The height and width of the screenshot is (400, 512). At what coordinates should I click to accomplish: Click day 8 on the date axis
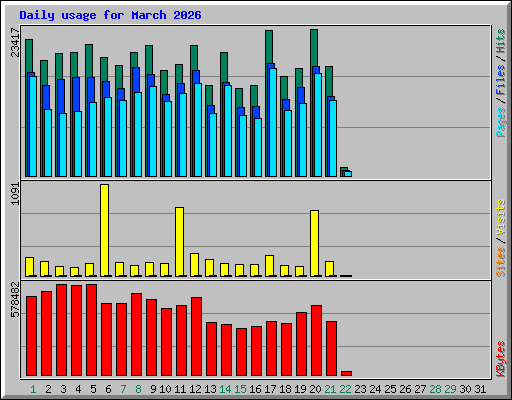click(138, 389)
